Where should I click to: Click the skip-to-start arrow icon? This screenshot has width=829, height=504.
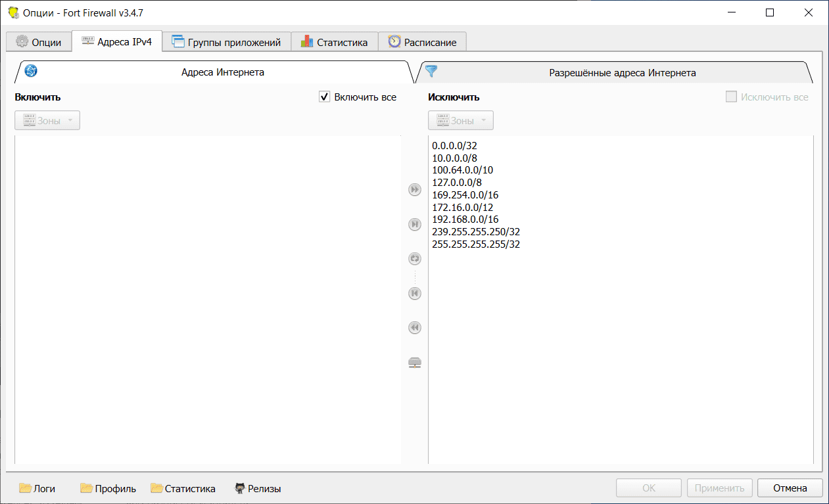(x=415, y=293)
